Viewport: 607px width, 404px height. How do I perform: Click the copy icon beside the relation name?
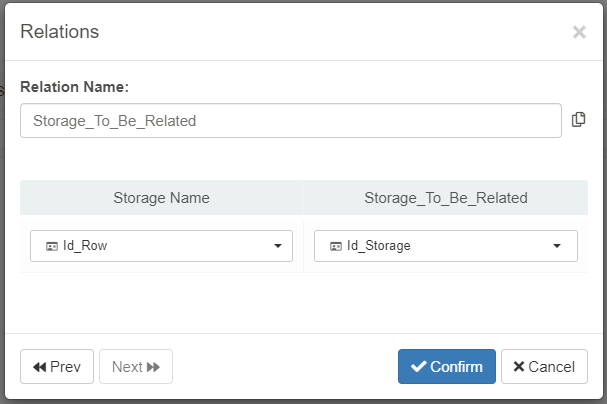(578, 120)
